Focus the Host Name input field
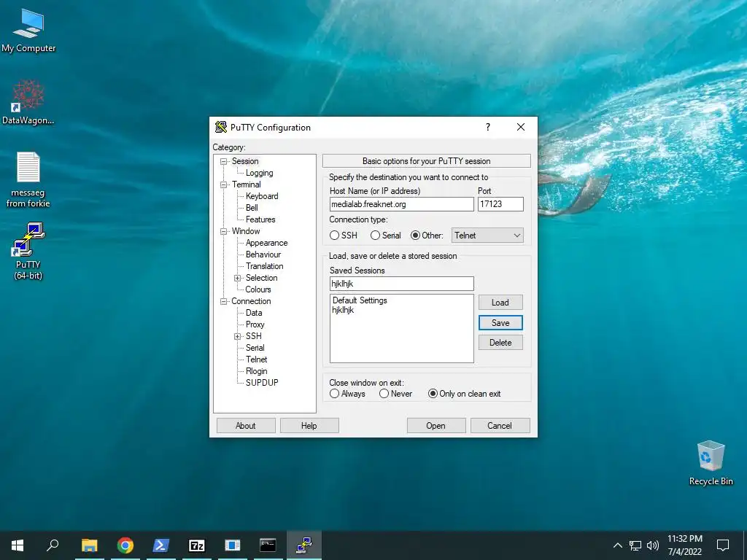Viewport: 747px width, 560px height. click(x=402, y=204)
